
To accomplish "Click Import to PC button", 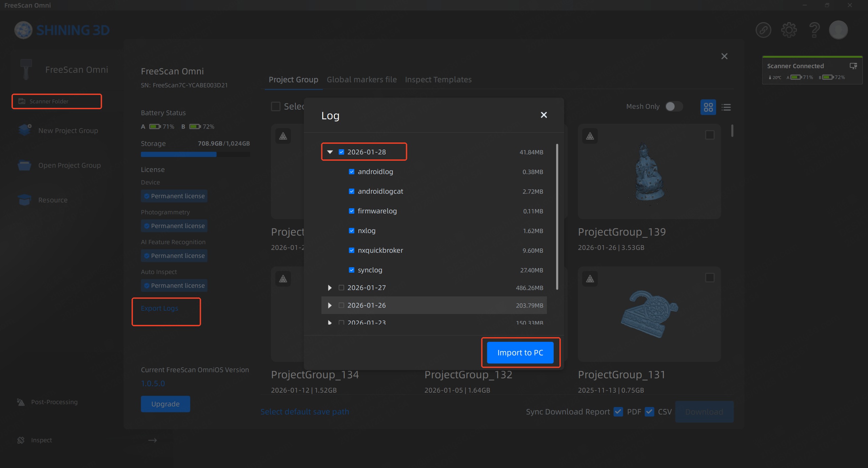I will pyautogui.click(x=520, y=353).
